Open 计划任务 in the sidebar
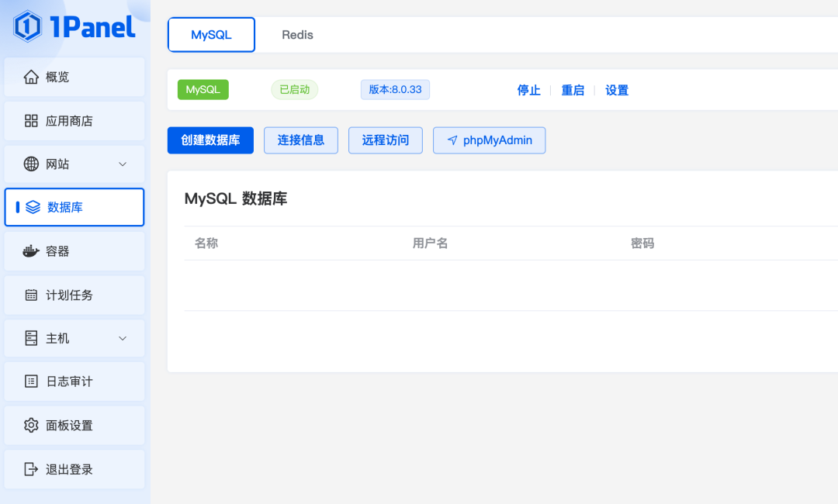This screenshot has height=504, width=838. (74, 295)
